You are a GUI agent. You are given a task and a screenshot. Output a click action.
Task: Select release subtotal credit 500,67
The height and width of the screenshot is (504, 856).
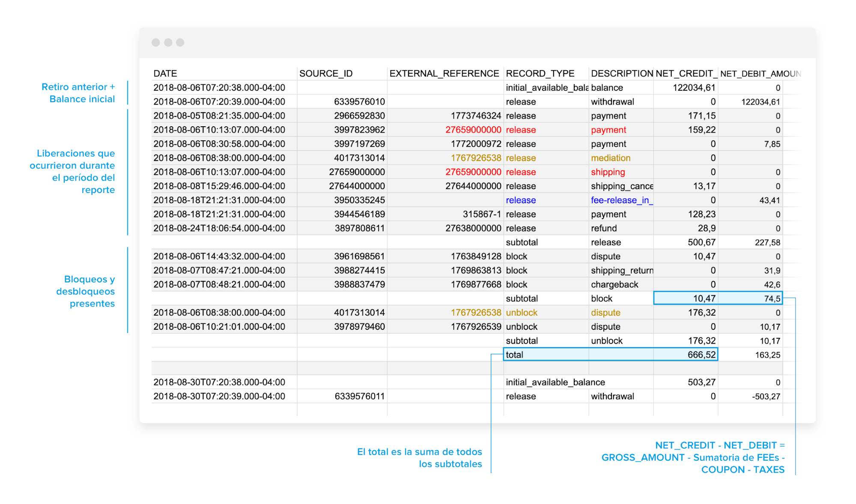[686, 243]
